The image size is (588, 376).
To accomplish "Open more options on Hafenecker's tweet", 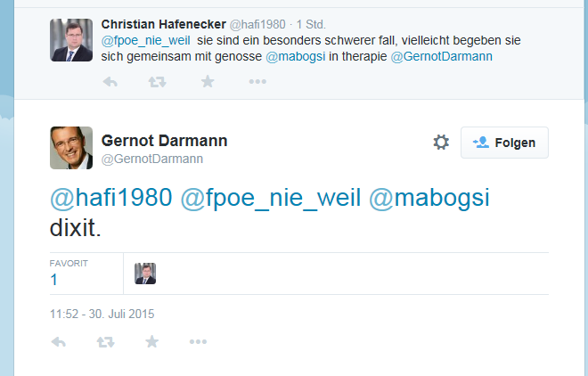I will click(x=257, y=82).
